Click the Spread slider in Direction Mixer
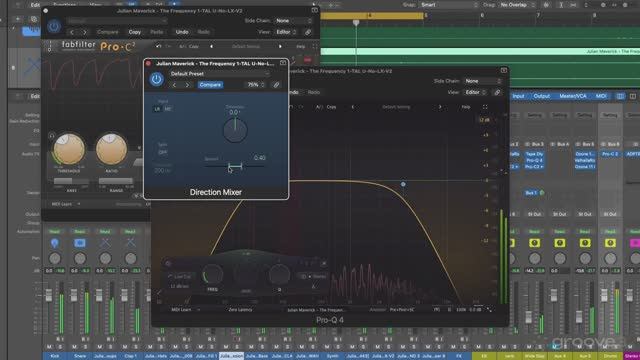 pyautogui.click(x=235, y=167)
